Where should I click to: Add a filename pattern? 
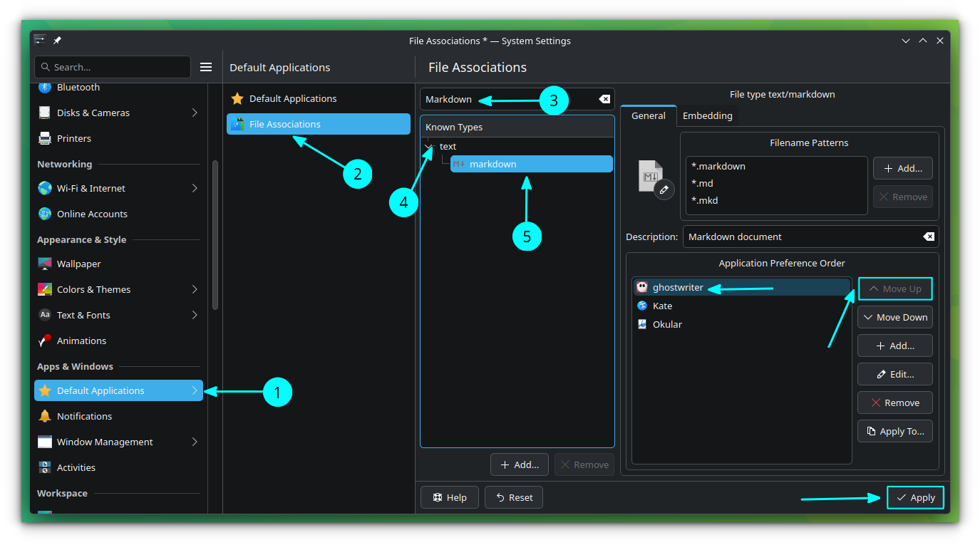click(x=903, y=168)
